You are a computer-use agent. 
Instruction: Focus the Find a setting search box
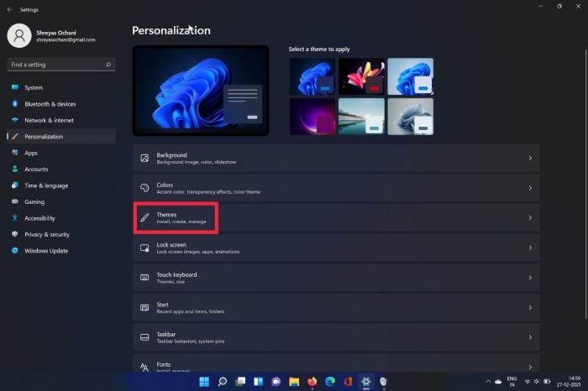(61, 65)
